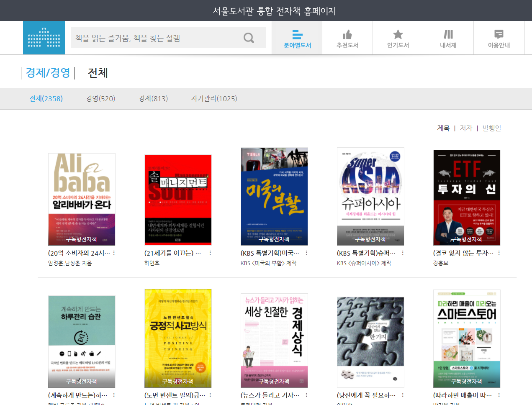Open more options for (당신에게 꼭 필요하 book
The height and width of the screenshot is (405, 532).
point(403,395)
